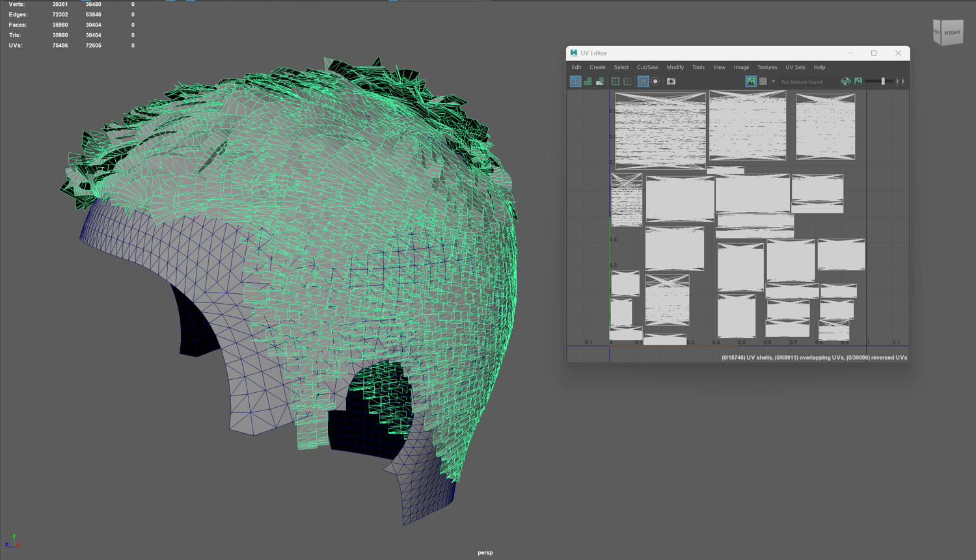Click the UVs selected value '72605'

point(93,46)
